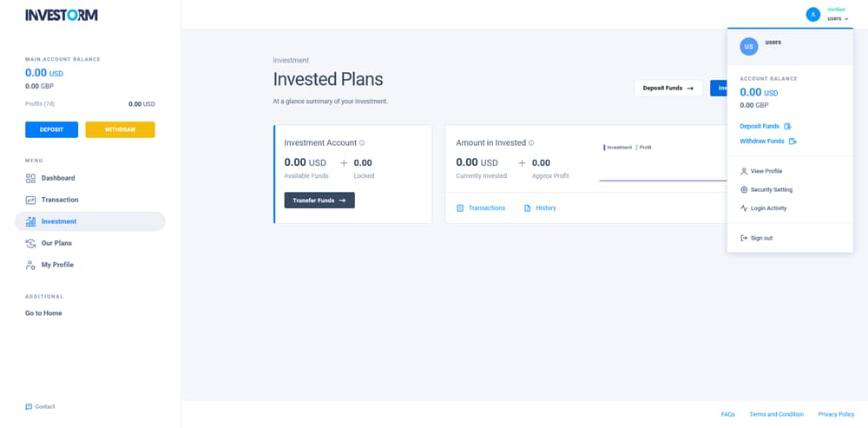Open the Investment sidebar menu item
This screenshot has height=428, width=868.
[x=90, y=221]
